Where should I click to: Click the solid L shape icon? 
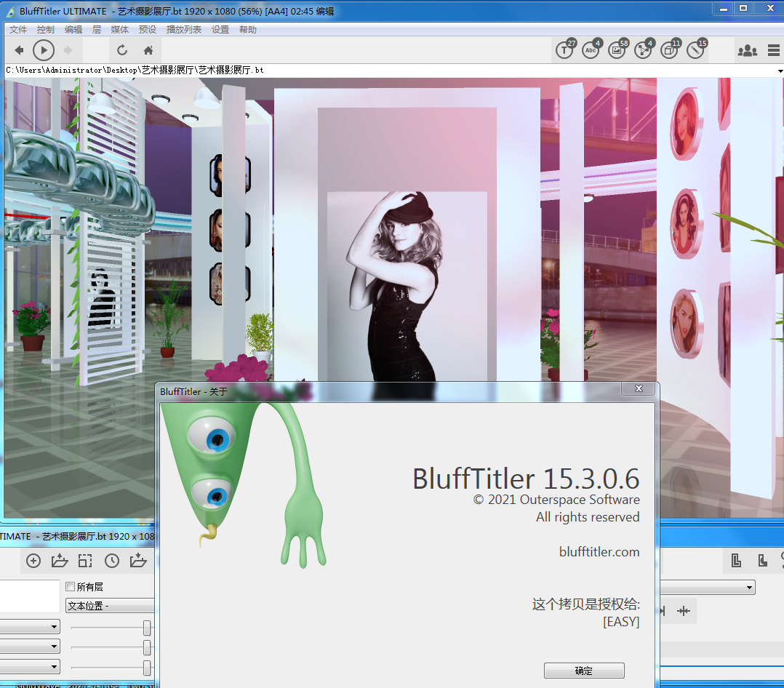pos(762,561)
